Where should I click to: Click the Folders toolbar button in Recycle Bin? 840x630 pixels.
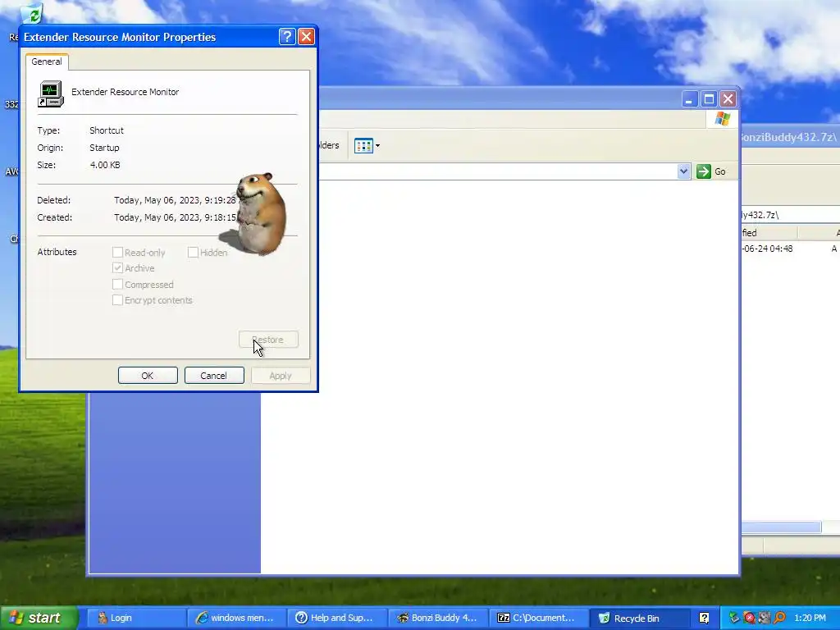click(x=330, y=145)
